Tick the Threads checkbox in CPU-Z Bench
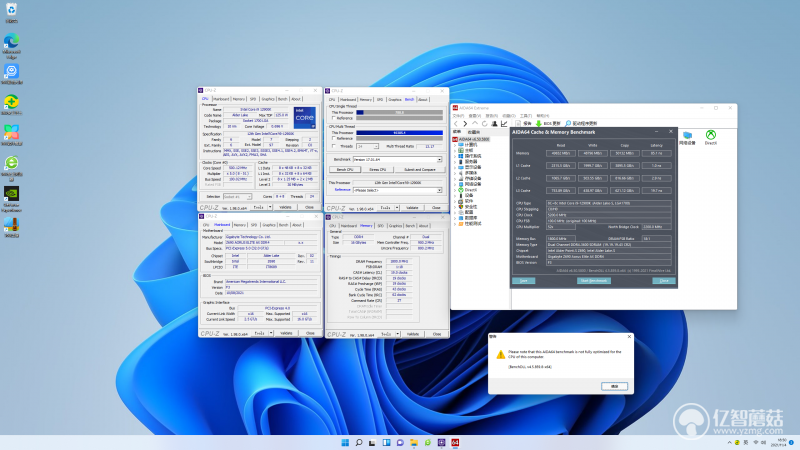 (334, 146)
